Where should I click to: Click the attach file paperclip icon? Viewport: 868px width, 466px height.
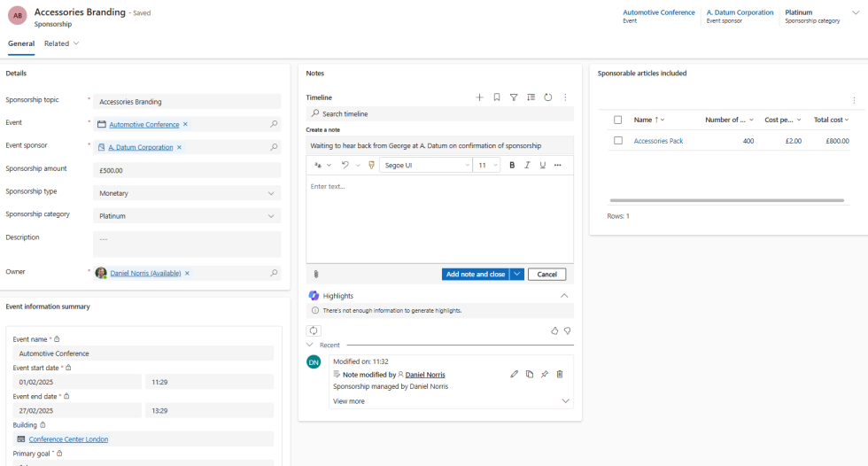[x=315, y=275]
